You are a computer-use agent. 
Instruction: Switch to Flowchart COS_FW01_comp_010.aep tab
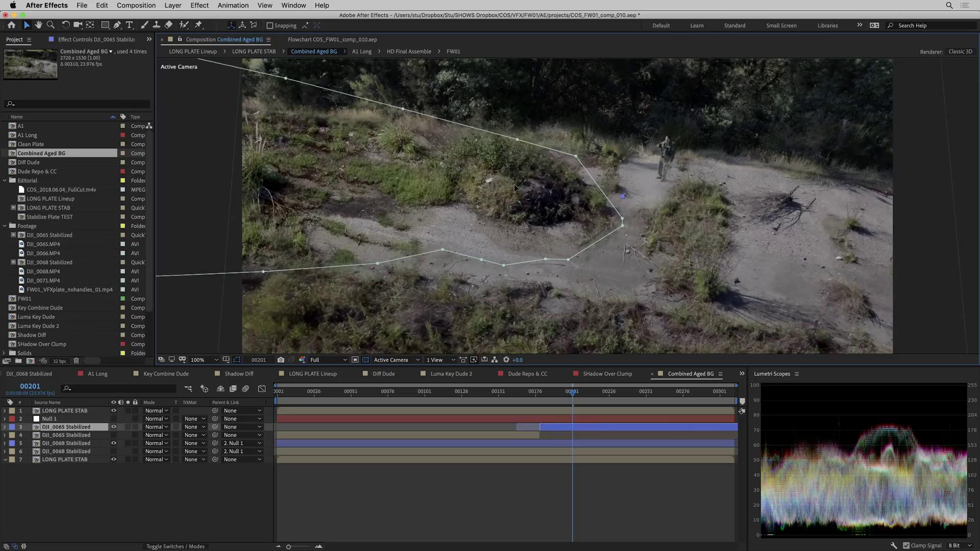(332, 39)
